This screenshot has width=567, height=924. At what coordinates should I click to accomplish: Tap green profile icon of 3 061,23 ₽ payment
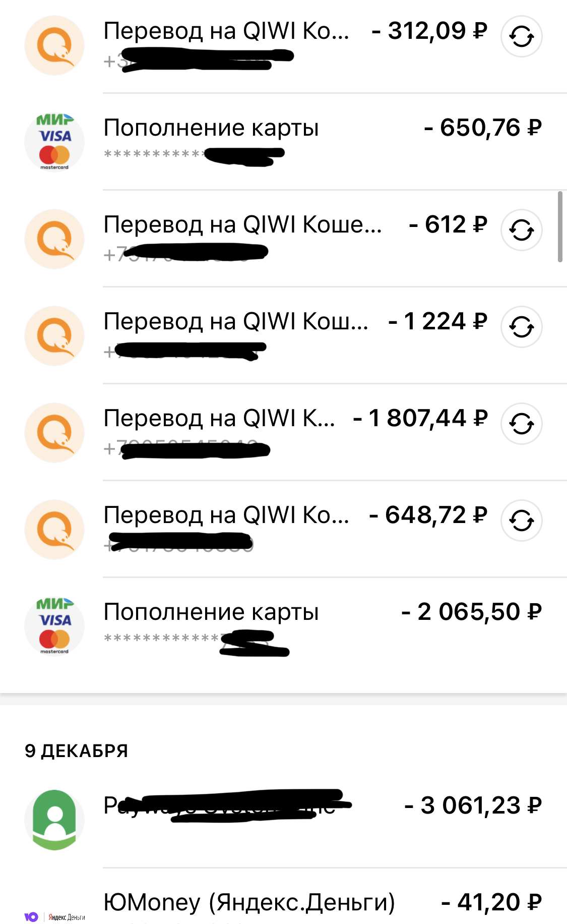pyautogui.click(x=54, y=820)
